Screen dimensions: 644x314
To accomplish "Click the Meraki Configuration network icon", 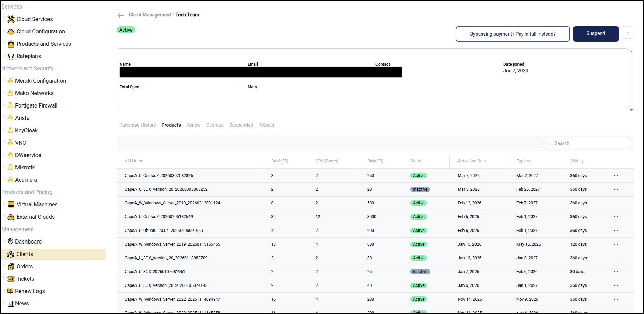I will (10, 81).
